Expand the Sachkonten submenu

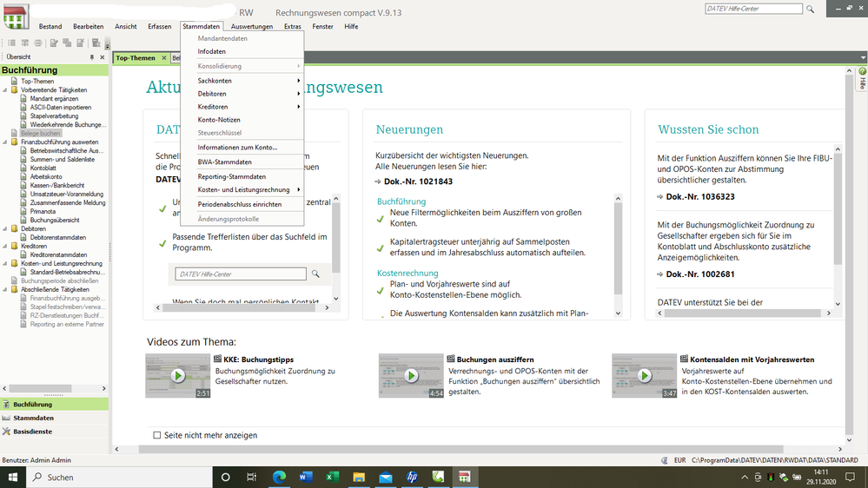coord(242,81)
